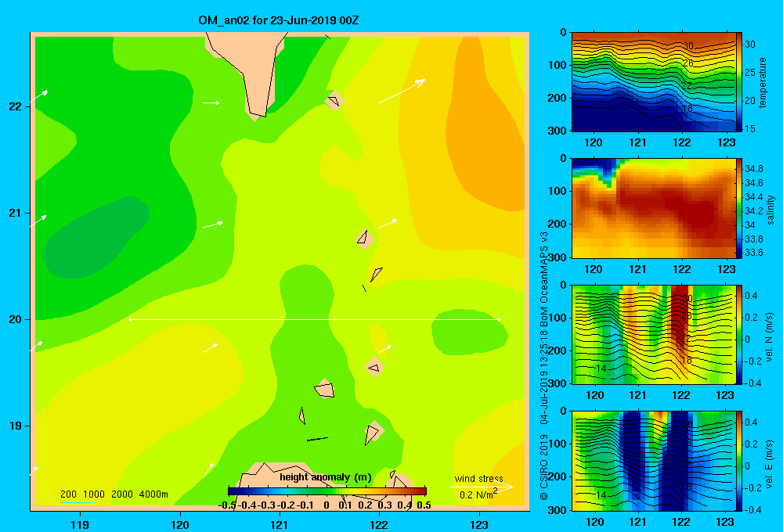This screenshot has height=532, width=783.
Task: Click the 300 depth label on temperature panel
Action: 557,131
